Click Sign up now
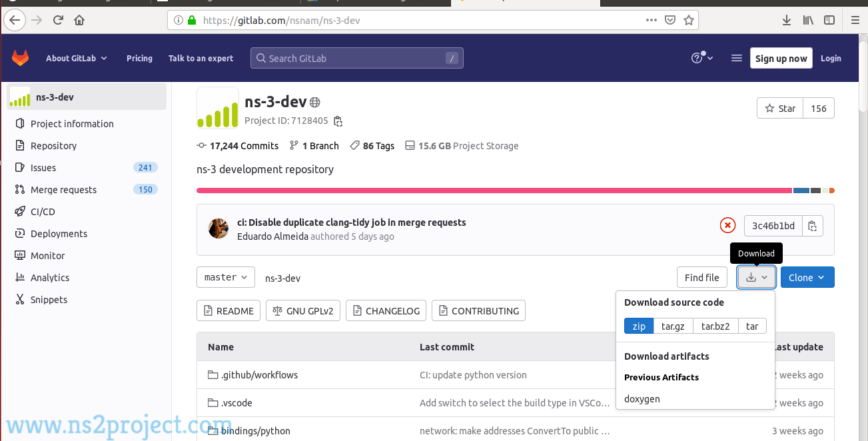This screenshot has width=868, height=441. (781, 59)
